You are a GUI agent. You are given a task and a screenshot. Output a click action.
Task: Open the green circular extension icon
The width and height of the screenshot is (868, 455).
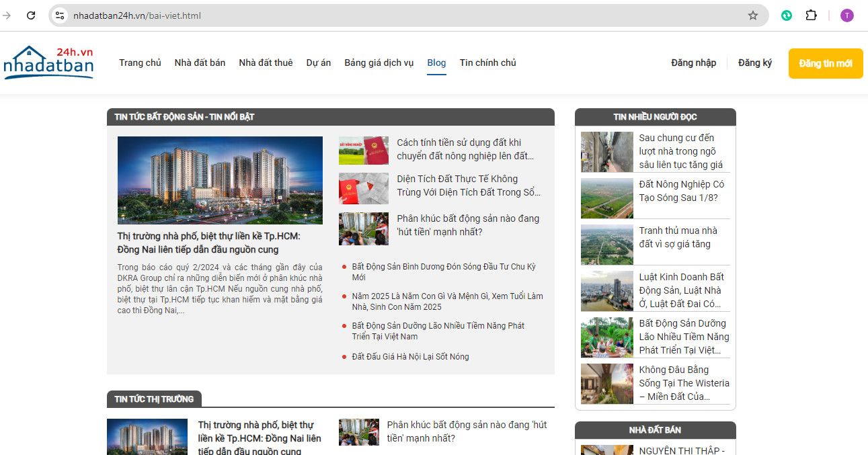[786, 15]
